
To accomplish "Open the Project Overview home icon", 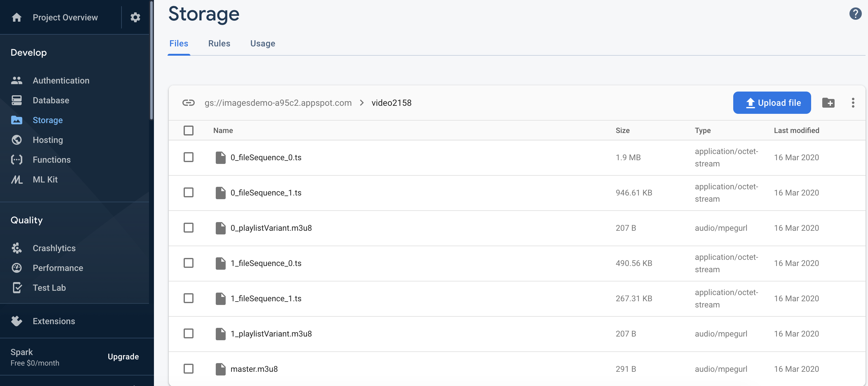I will 16,17.
